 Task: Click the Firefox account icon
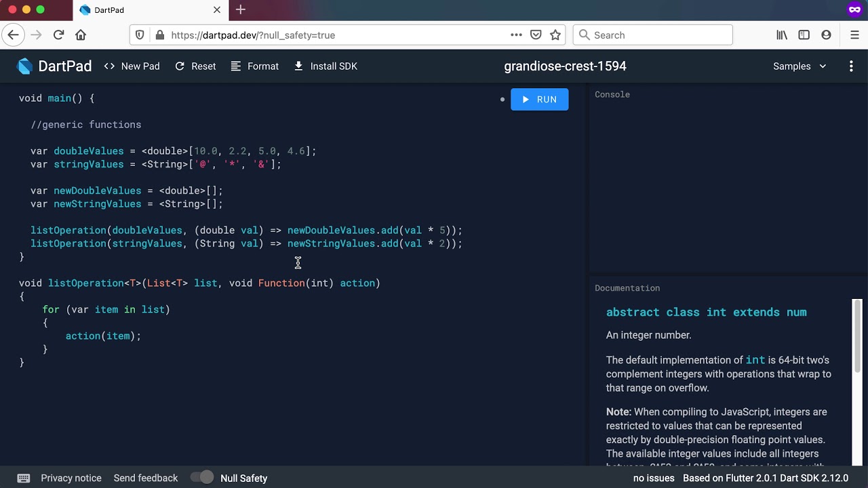click(826, 35)
